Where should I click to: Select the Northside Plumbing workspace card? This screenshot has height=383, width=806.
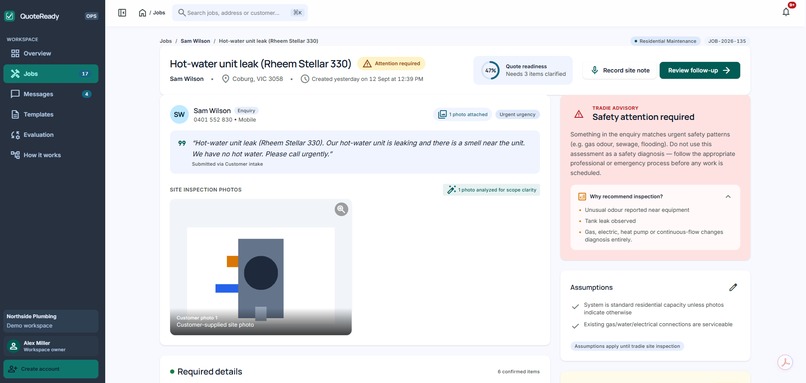pos(50,321)
